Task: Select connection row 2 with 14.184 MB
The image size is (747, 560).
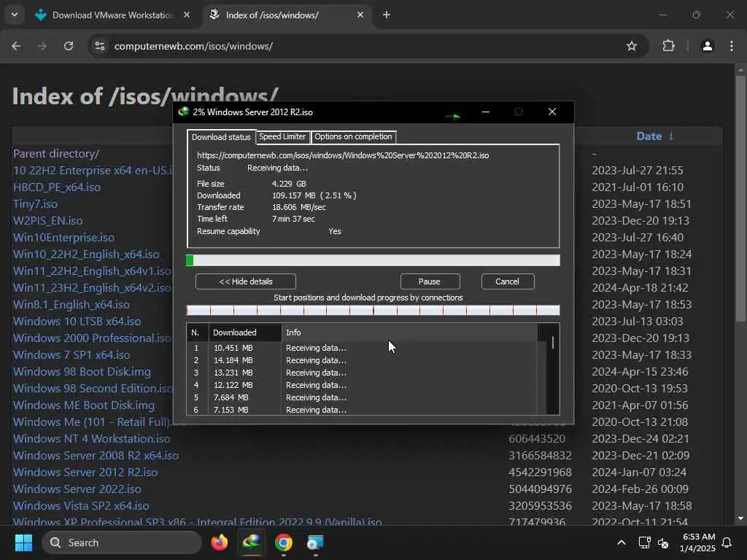Action: 362,360
